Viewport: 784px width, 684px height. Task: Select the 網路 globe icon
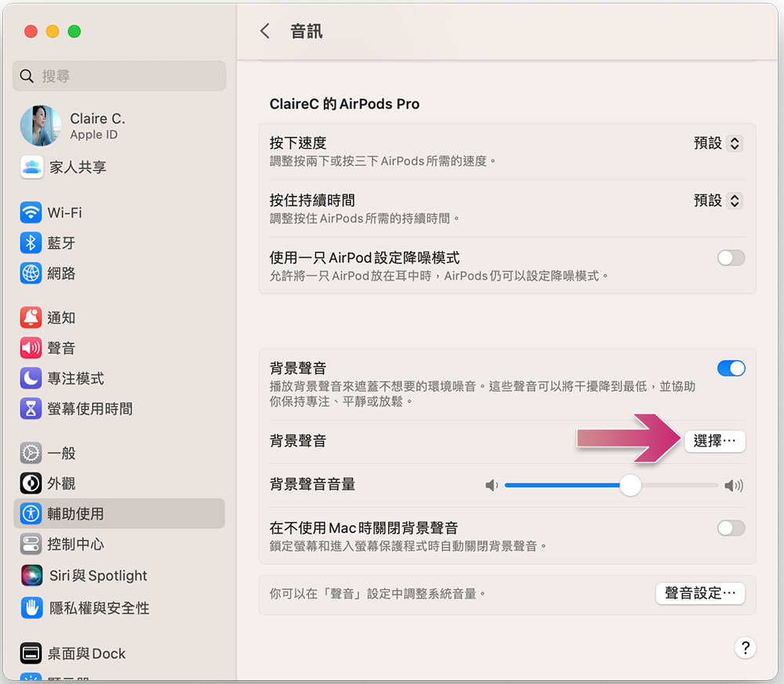pyautogui.click(x=31, y=273)
